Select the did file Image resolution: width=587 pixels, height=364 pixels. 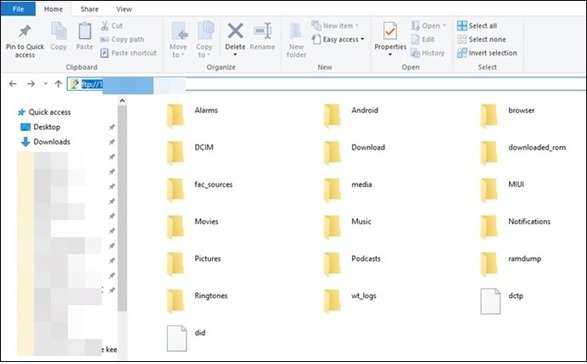pos(187,338)
